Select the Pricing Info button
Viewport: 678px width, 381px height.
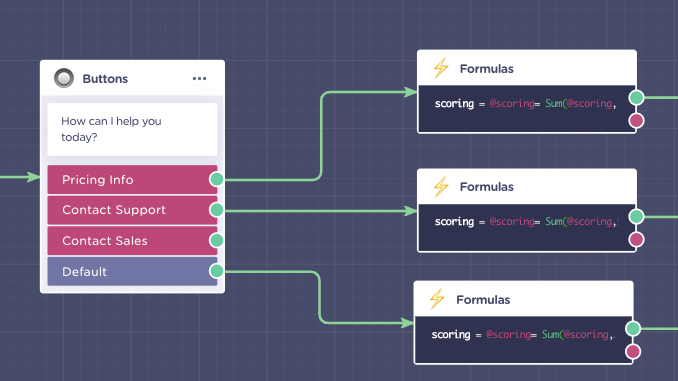pyautogui.click(x=132, y=179)
